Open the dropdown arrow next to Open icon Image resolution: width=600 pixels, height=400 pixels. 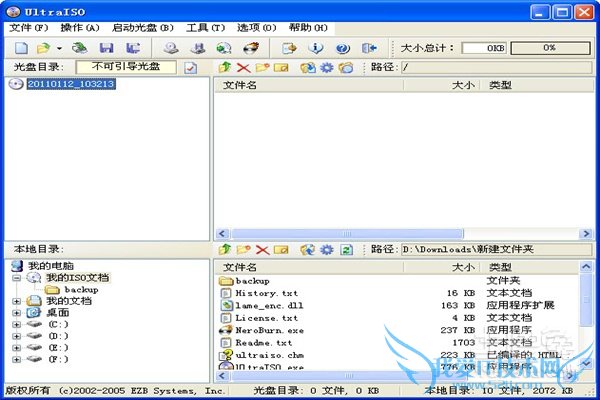pyautogui.click(x=59, y=49)
